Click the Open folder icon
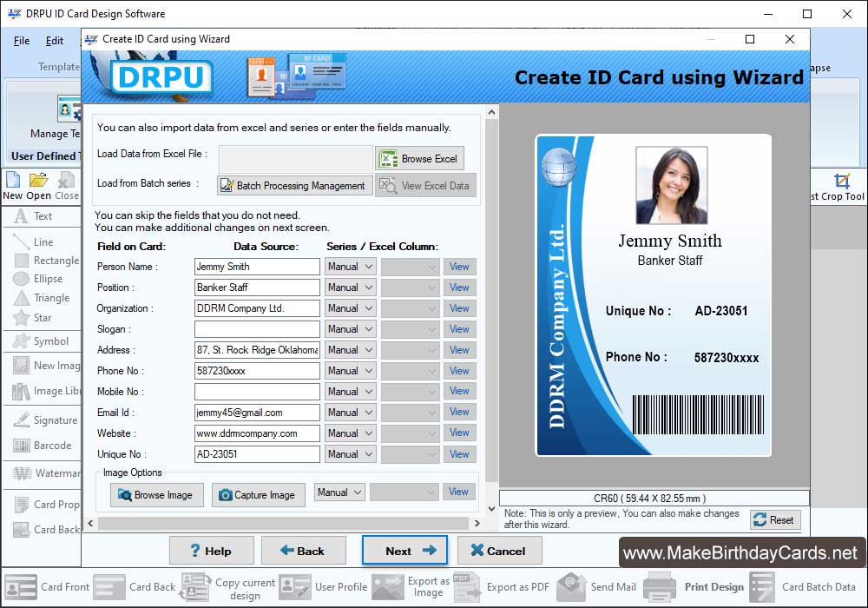Image resolution: width=868 pixels, height=608 pixels. tap(38, 186)
